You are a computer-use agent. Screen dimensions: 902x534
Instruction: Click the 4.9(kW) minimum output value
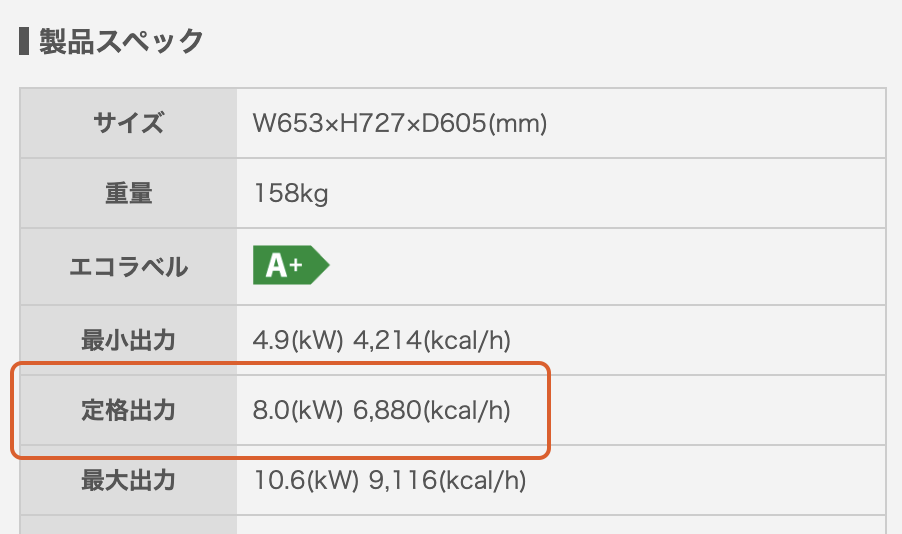pyautogui.click(x=298, y=340)
